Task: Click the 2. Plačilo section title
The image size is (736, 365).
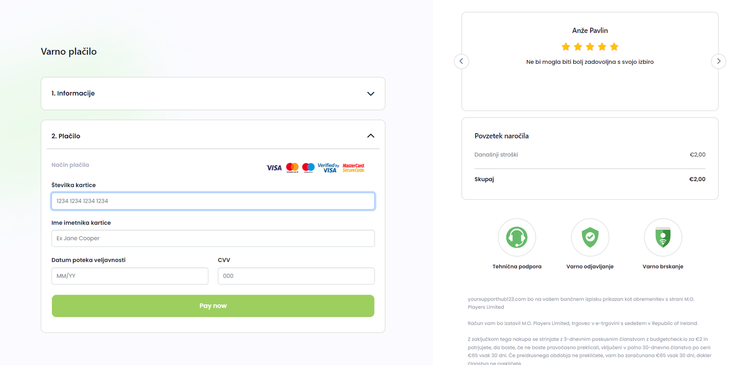Action: [66, 136]
